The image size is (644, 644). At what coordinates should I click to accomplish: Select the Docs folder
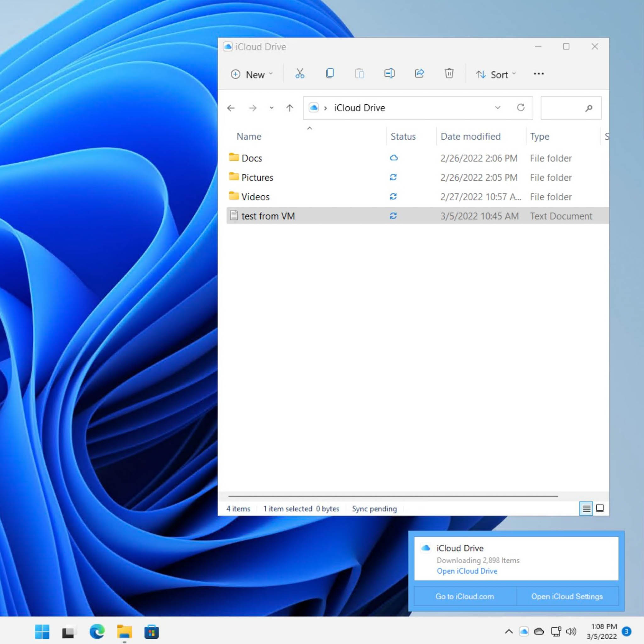(252, 158)
